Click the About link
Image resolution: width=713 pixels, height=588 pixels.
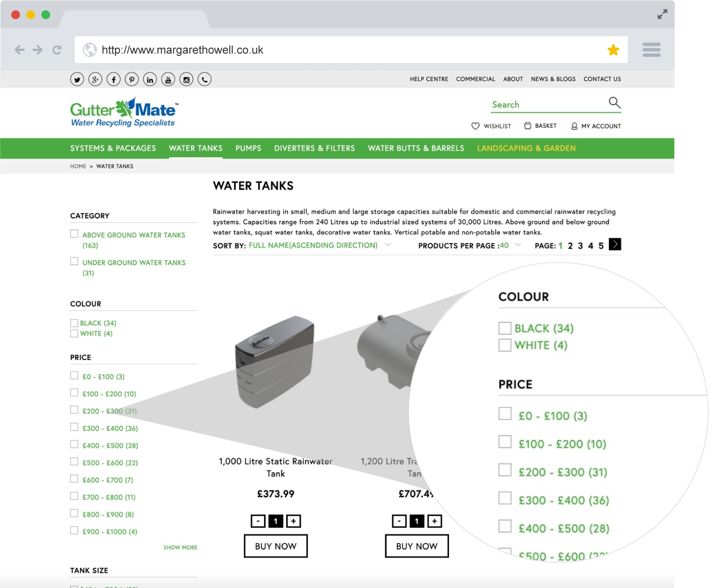click(x=513, y=79)
